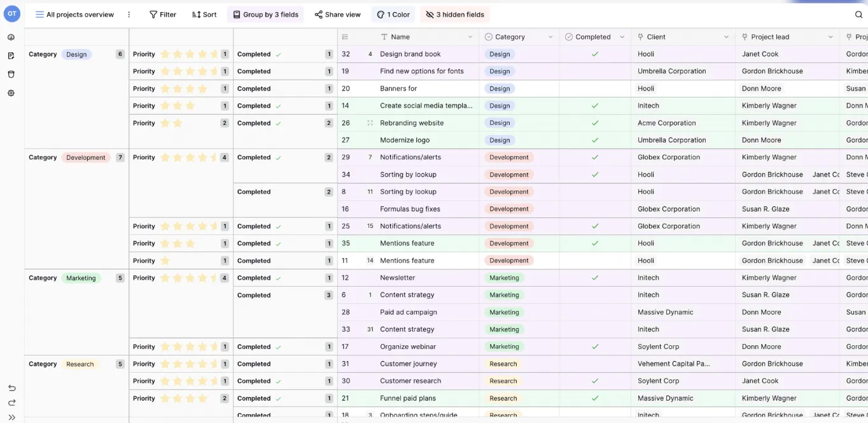
Task: Click the check icon beside Completed header
Action: pyautogui.click(x=569, y=37)
